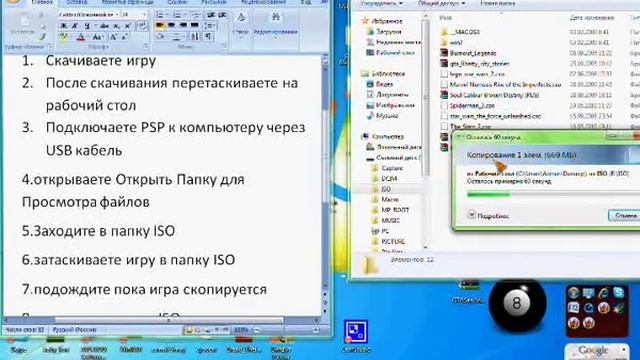
Task: Click the Shading (paint bucket) icon
Action: click(x=160, y=37)
